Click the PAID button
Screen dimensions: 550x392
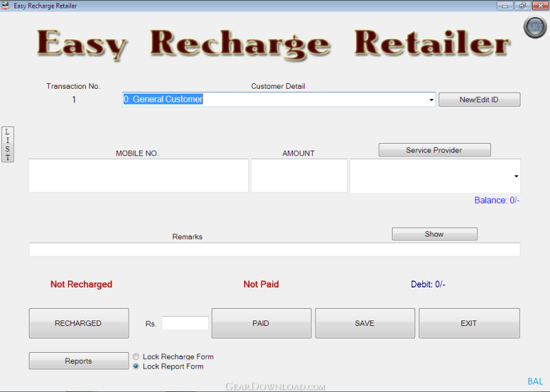click(261, 323)
